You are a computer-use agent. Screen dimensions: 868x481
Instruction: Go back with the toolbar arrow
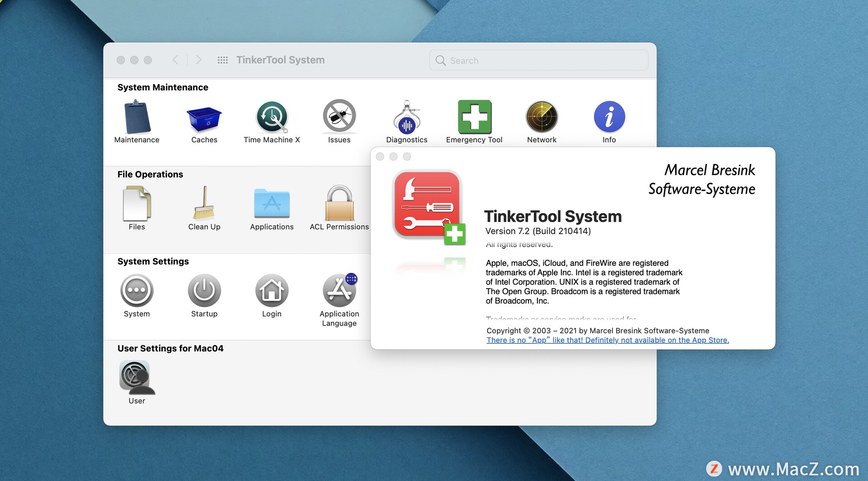[175, 60]
